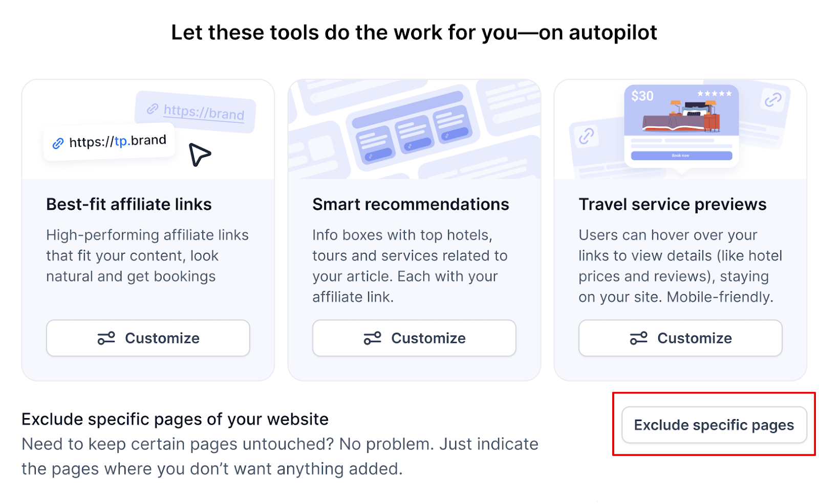
Task: Click the link icon at right of hotel preview
Action: pos(773,99)
